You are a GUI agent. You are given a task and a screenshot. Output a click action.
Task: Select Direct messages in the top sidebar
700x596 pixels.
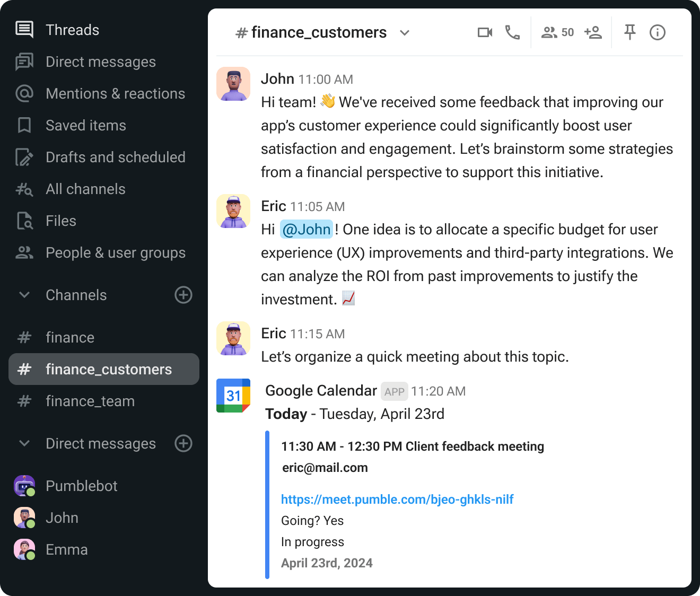pyautogui.click(x=101, y=62)
